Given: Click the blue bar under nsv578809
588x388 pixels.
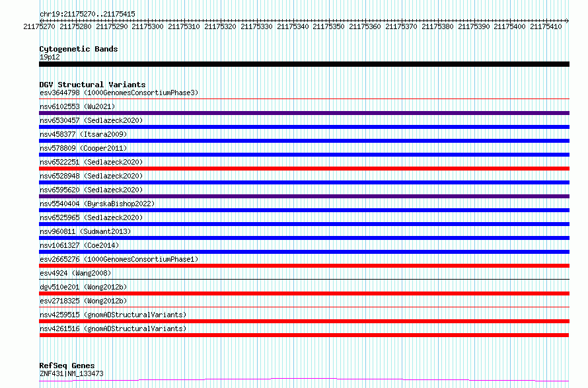Looking at the screenshot, I should 304,155.
